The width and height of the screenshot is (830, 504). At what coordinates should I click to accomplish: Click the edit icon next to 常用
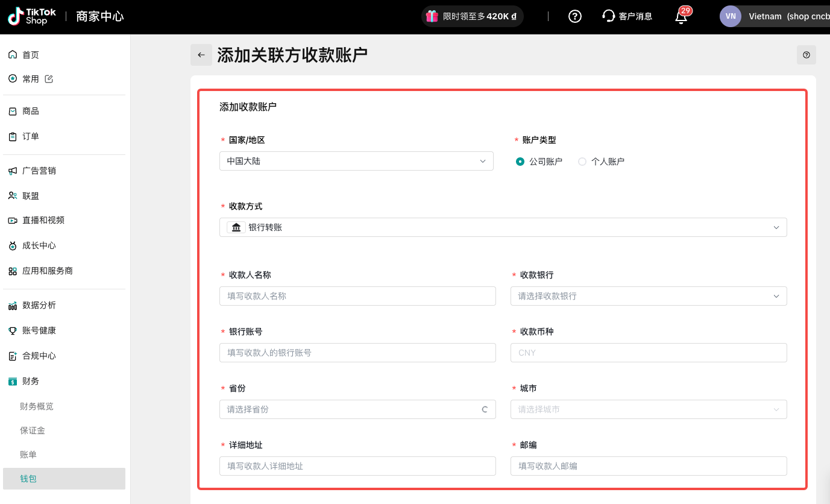(x=49, y=79)
